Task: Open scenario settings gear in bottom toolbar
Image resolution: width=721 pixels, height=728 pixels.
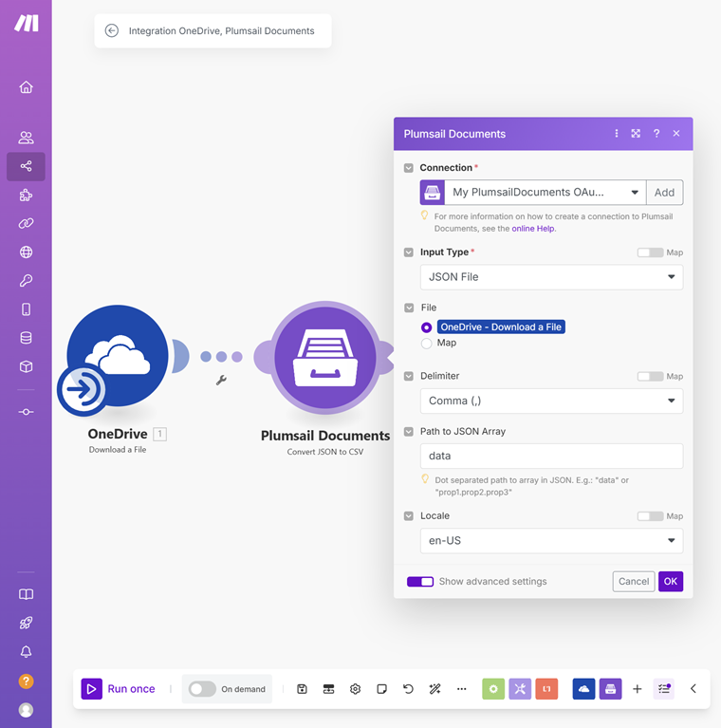Action: tap(356, 689)
